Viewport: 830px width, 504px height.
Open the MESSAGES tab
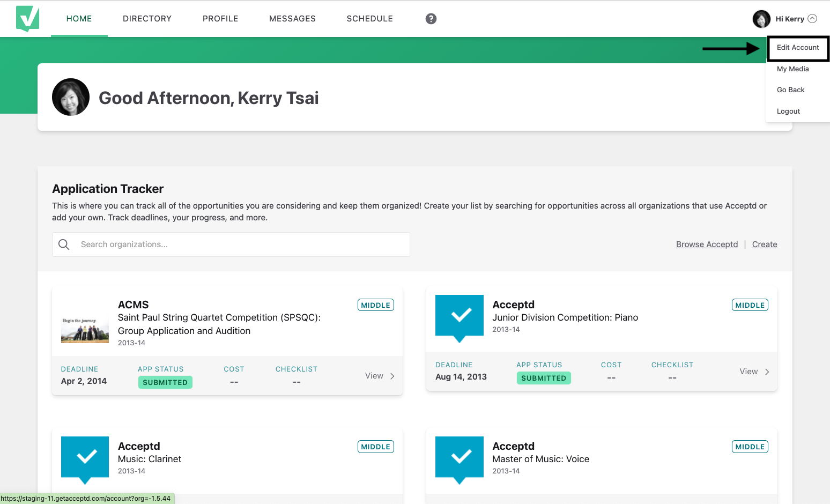point(293,19)
